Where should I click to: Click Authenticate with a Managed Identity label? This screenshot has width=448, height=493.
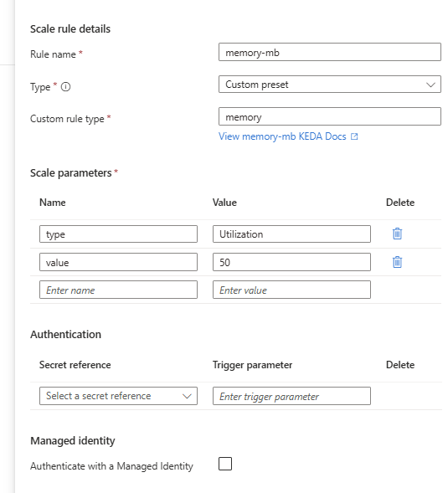click(111, 466)
